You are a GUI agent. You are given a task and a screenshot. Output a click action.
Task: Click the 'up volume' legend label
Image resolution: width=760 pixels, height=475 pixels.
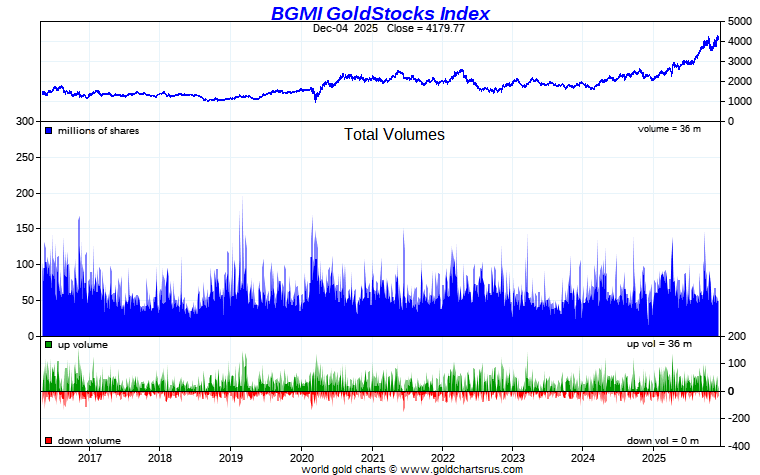click(83, 345)
